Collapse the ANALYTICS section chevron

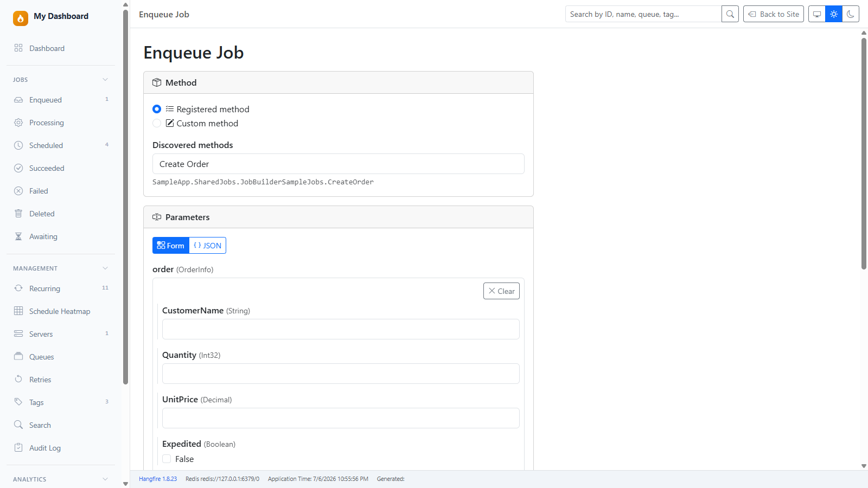point(105,479)
